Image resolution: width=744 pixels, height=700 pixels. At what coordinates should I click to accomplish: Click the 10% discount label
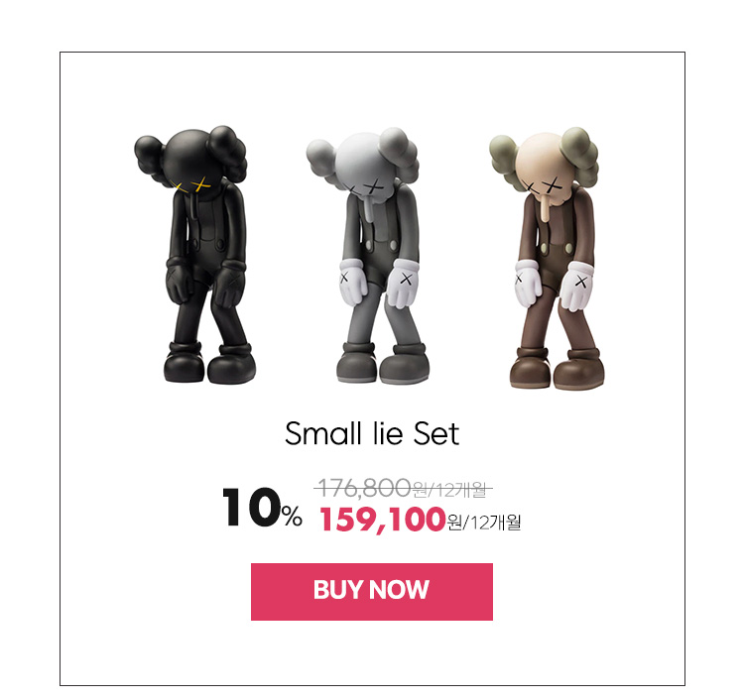(x=262, y=508)
